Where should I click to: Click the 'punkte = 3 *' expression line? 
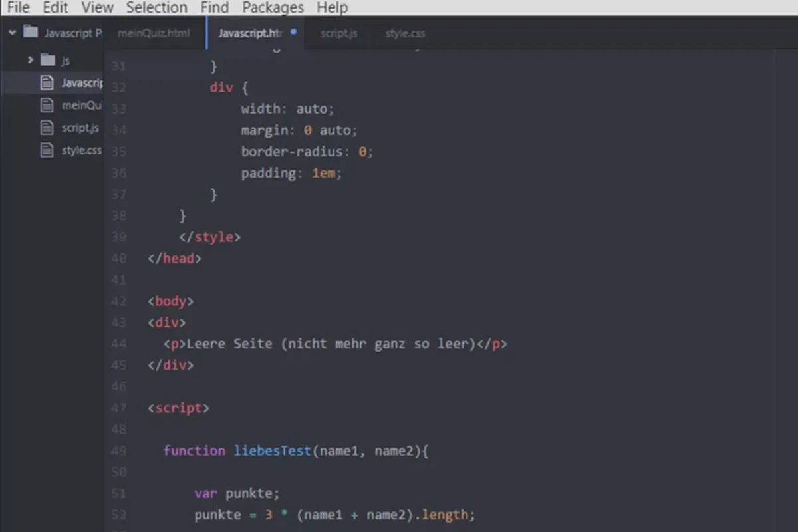(334, 515)
